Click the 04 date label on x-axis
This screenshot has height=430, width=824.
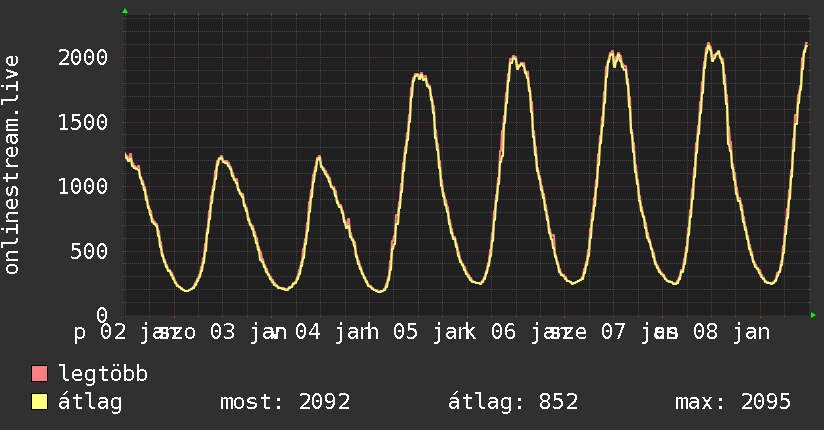point(307,332)
